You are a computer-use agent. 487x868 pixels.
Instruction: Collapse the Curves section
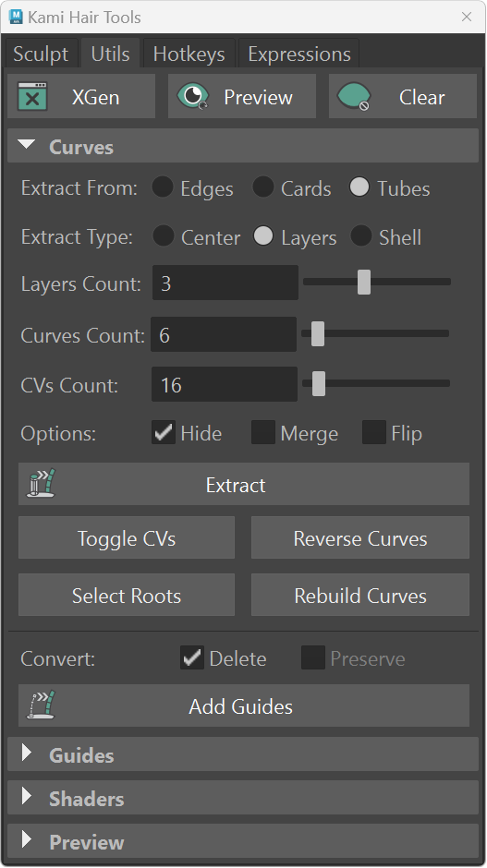pos(26,145)
